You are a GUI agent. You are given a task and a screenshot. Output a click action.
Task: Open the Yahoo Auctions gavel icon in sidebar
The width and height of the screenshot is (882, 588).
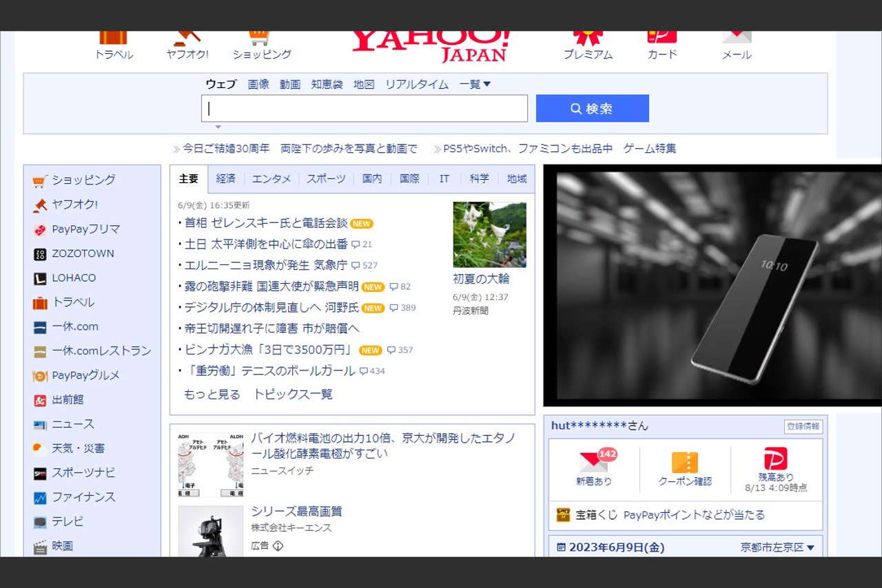[x=40, y=205]
